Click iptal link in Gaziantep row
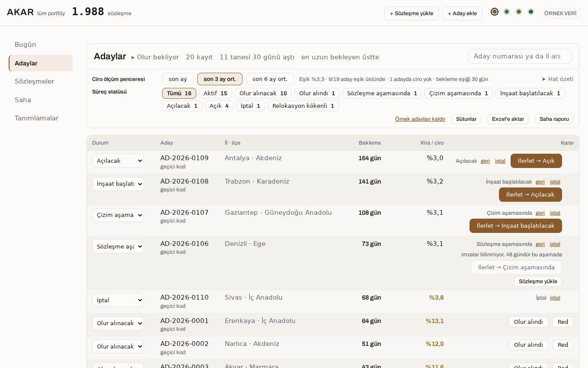This screenshot has height=368, width=588. [x=555, y=213]
